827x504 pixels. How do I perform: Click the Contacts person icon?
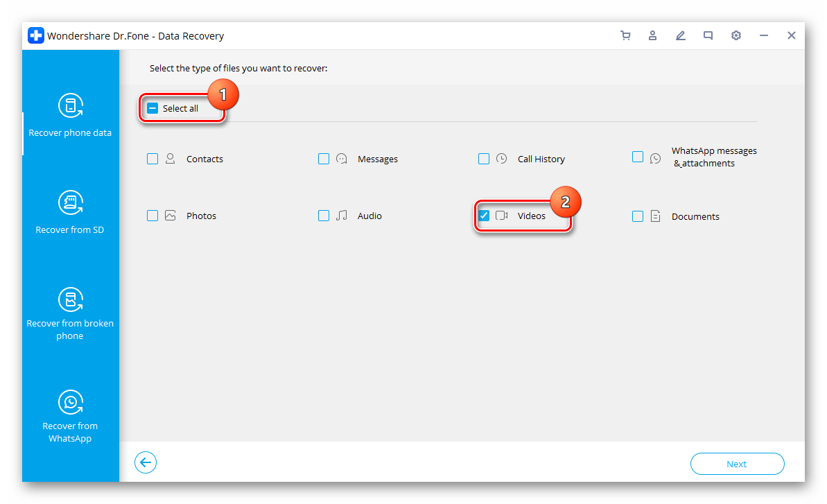[170, 159]
